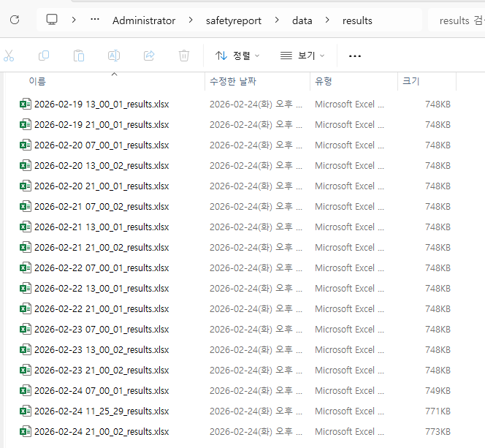Viewport: 485px width, 448px height.
Task: Click the Copy icon in toolbar
Action: pyautogui.click(x=44, y=56)
